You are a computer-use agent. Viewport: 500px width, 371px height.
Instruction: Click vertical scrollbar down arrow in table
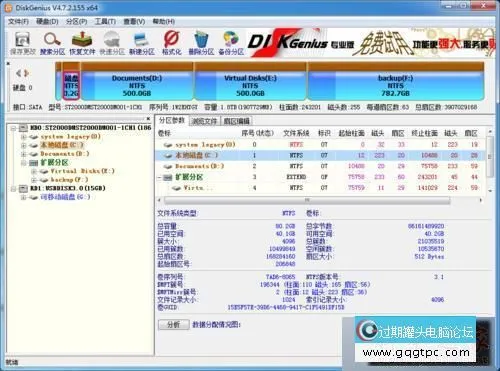[x=490, y=191]
